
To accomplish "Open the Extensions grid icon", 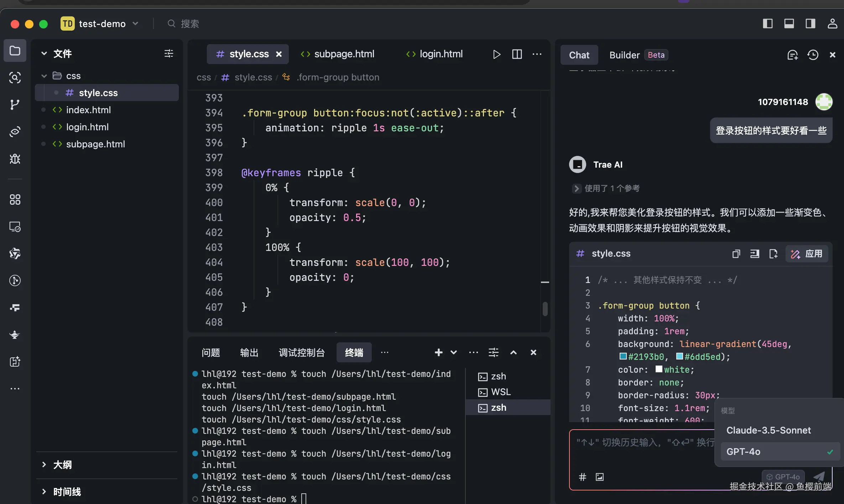I will tap(15, 199).
